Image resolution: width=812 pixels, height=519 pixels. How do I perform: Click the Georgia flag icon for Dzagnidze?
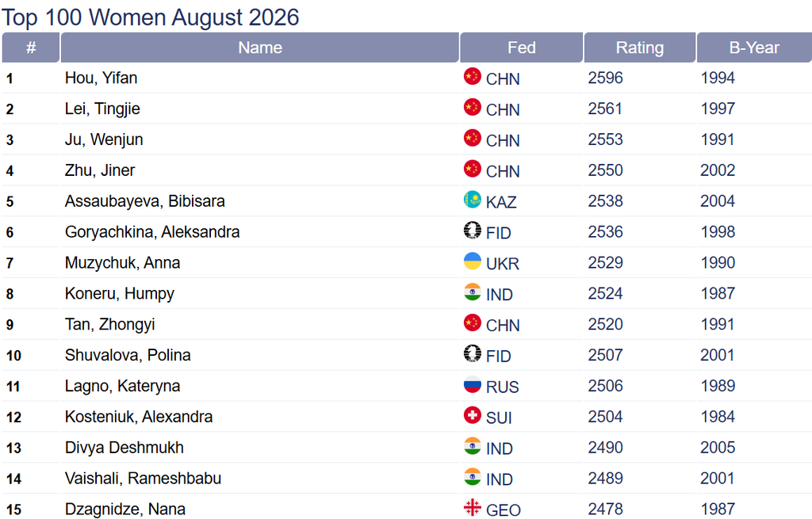point(473,508)
